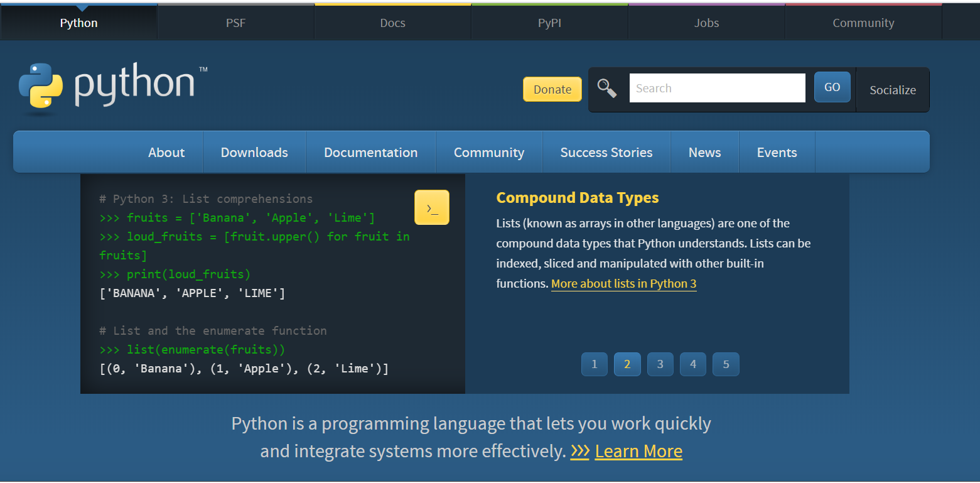Viewport: 980px width, 483px height.
Task: Click the magnifying glass search icon
Action: tap(606, 89)
